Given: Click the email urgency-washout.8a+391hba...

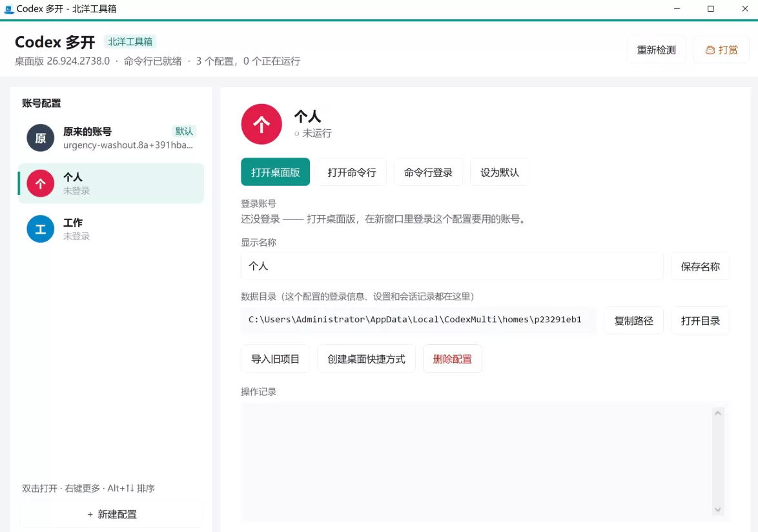Looking at the screenshot, I should point(128,145).
